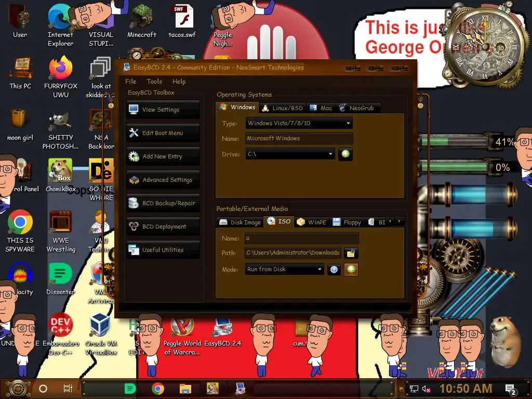Open Internet Explorer desktop icon
The height and width of the screenshot is (399, 532).
(60, 25)
